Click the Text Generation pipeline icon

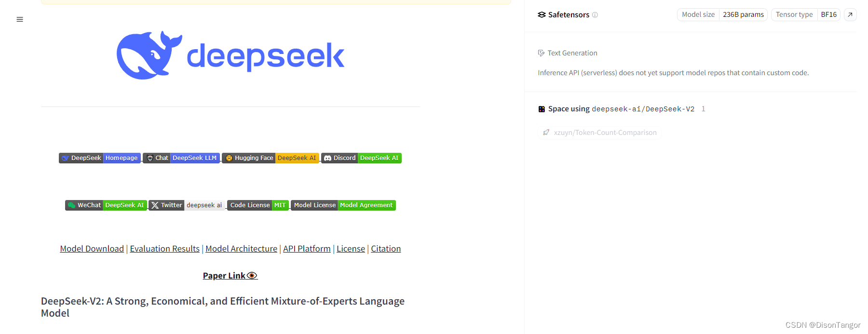point(541,53)
